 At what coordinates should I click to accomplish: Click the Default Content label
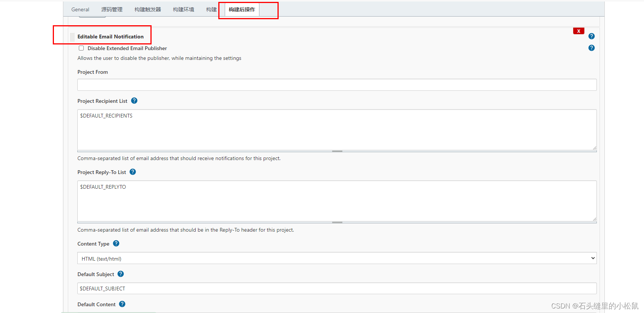(97, 304)
